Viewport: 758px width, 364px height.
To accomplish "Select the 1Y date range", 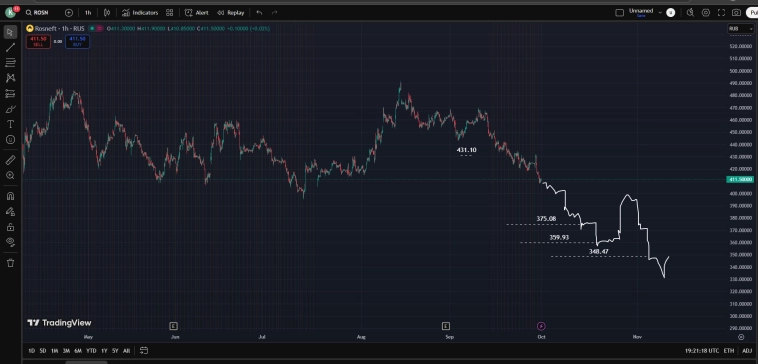I will point(104,350).
